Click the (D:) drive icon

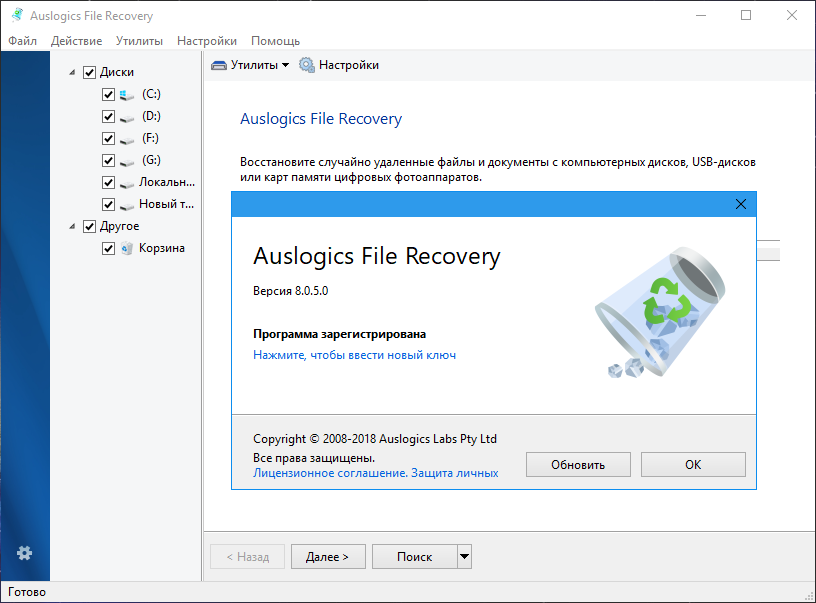click(x=126, y=118)
